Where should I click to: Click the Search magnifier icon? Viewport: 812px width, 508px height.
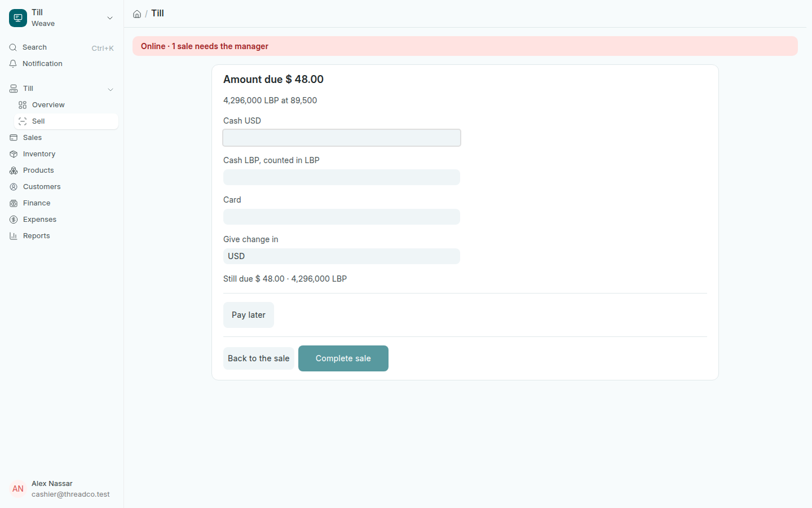tap(13, 47)
